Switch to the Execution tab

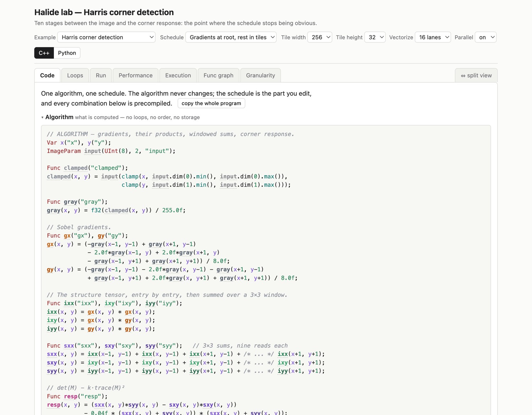178,75
